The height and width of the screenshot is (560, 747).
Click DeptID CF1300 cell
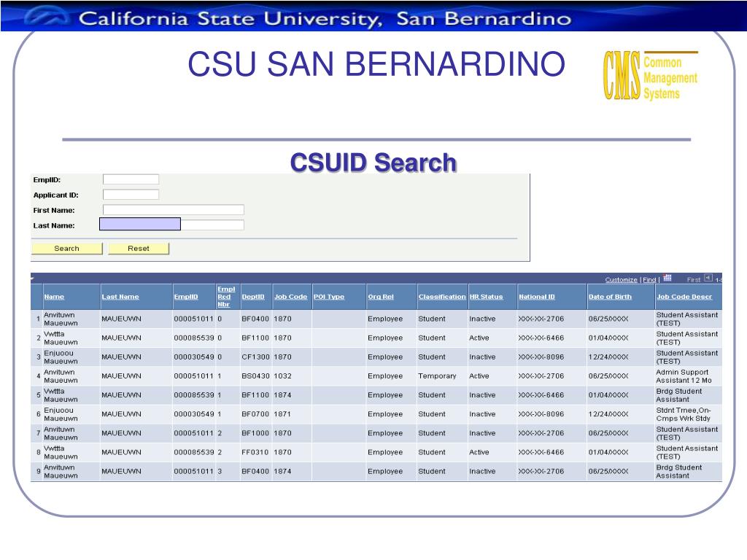255,357
